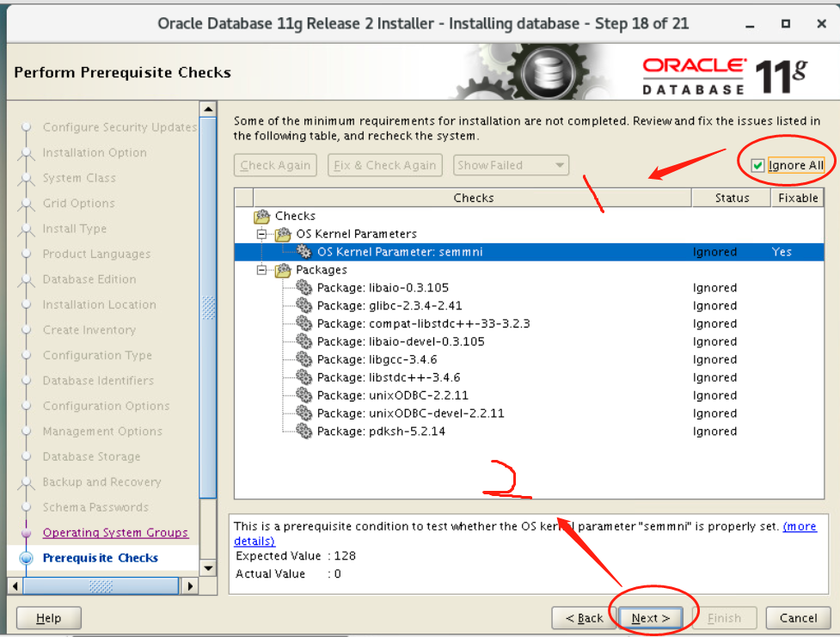This screenshot has width=840, height=637.
Task: Click the Yes fixable value for semmni
Action: (x=782, y=252)
